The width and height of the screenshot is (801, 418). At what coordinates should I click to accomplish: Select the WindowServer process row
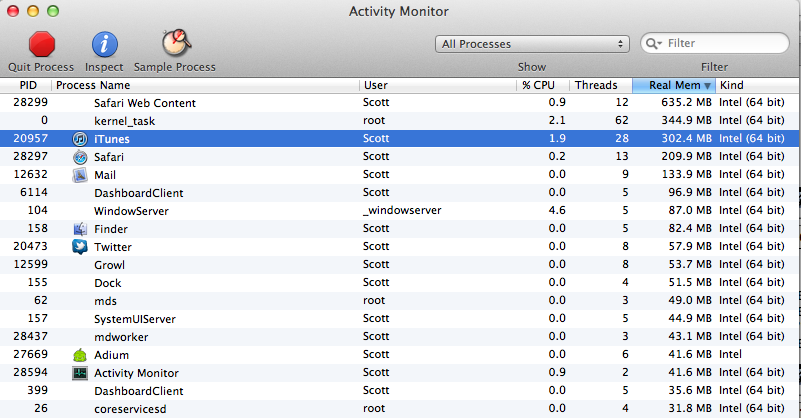coord(400,211)
